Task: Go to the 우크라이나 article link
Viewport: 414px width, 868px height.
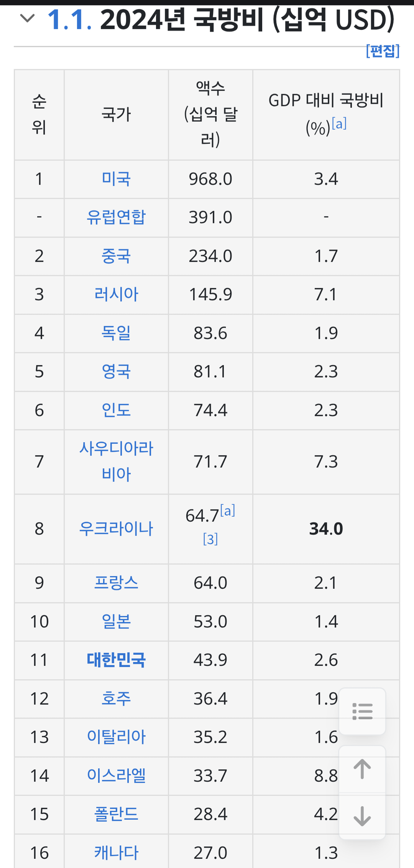Action: [116, 529]
